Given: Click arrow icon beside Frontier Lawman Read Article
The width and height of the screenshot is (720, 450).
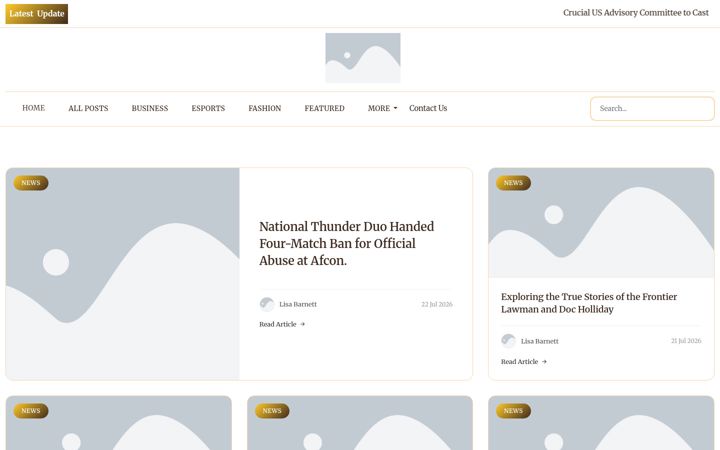Looking at the screenshot, I should pyautogui.click(x=544, y=362).
